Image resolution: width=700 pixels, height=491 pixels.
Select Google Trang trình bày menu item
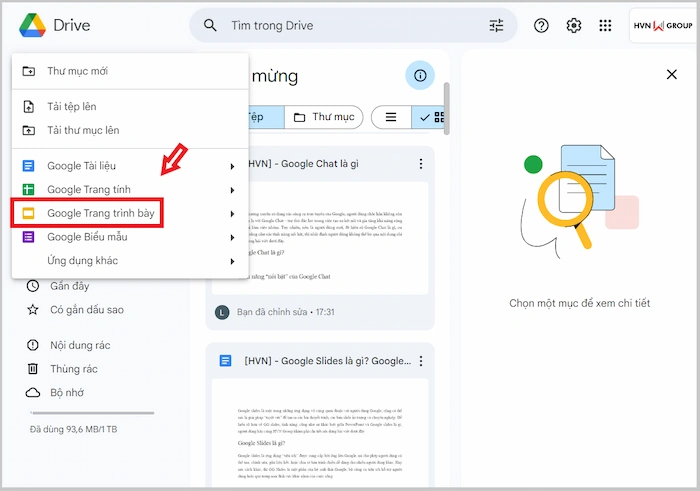(130, 213)
